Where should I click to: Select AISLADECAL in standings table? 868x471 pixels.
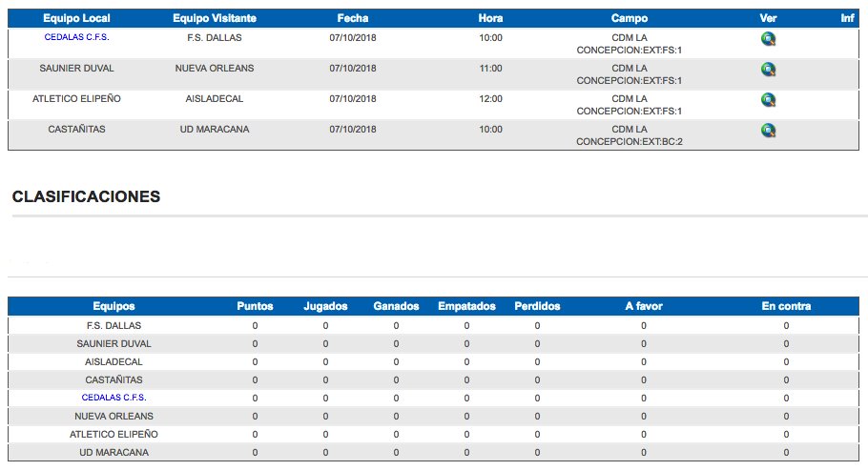pos(114,362)
